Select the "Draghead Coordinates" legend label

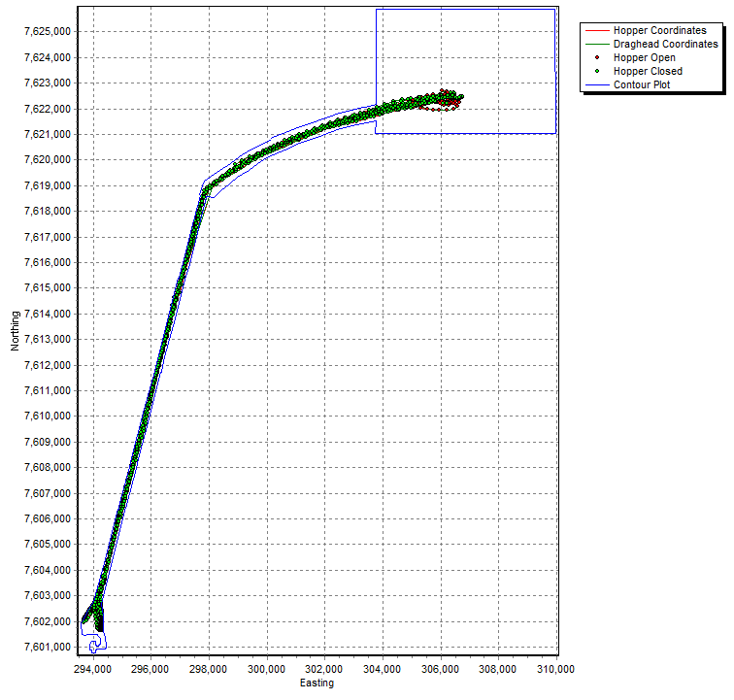coord(665,45)
